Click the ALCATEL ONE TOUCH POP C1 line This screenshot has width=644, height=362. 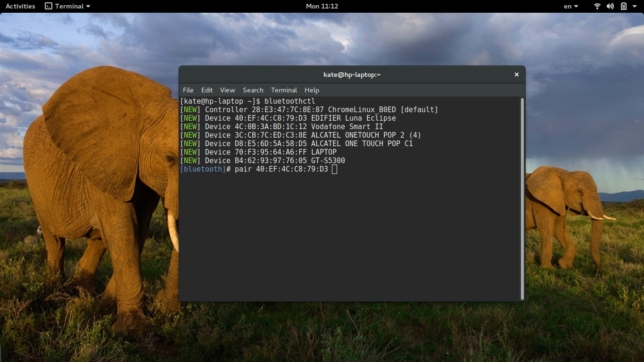click(297, 144)
